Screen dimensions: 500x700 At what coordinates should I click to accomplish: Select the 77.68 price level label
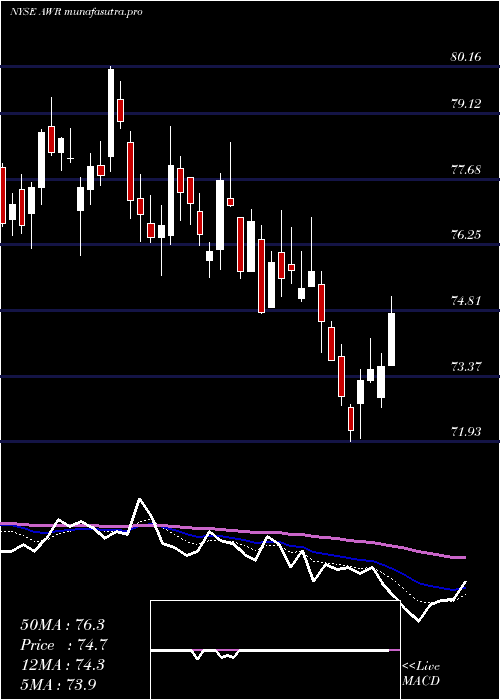[467, 170]
